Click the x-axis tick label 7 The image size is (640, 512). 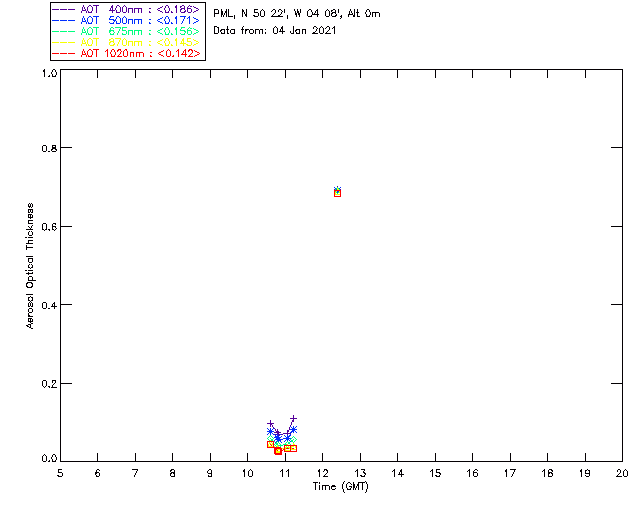[x=135, y=473]
